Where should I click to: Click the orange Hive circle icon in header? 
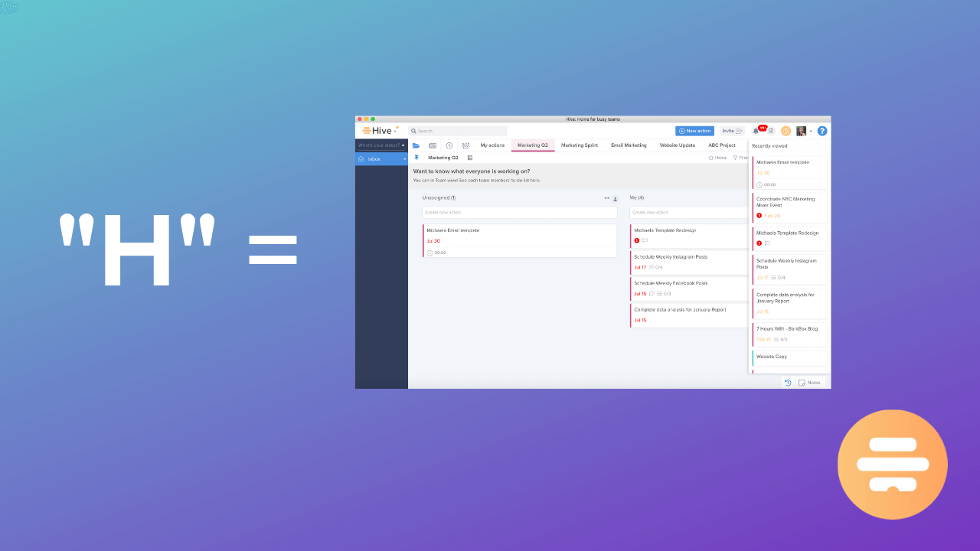tap(786, 131)
